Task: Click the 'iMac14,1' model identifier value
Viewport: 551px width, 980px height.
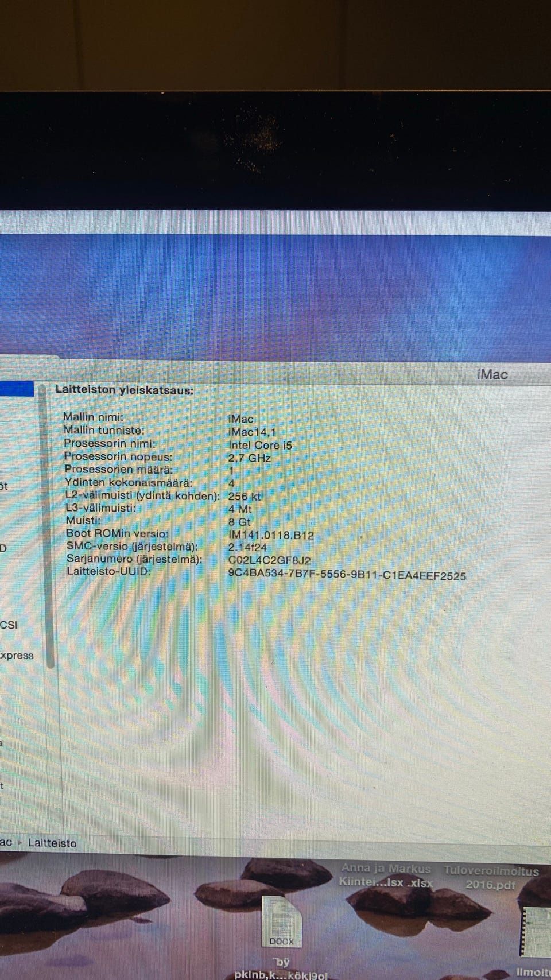Action: 252,432
